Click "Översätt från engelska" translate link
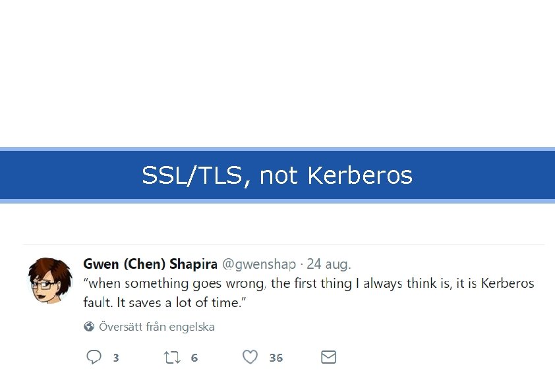Image resolution: width=555 pixels, height=392 pixels. [157, 327]
